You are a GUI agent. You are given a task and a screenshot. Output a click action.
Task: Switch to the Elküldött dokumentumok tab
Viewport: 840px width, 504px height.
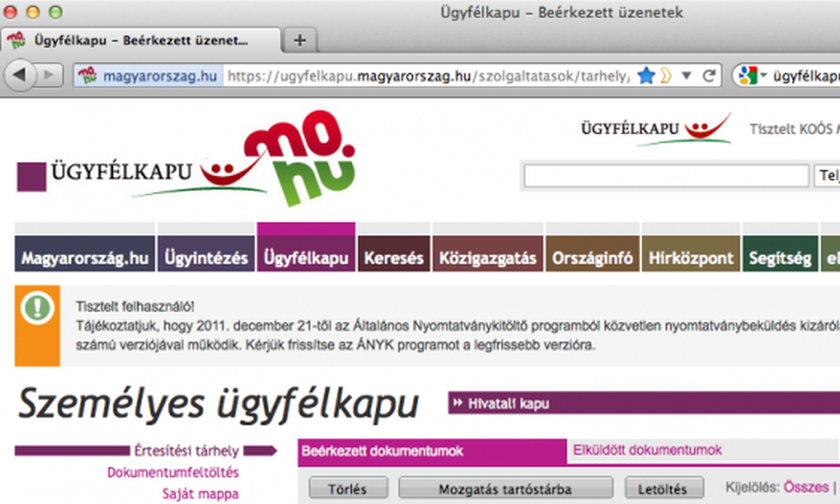[647, 450]
